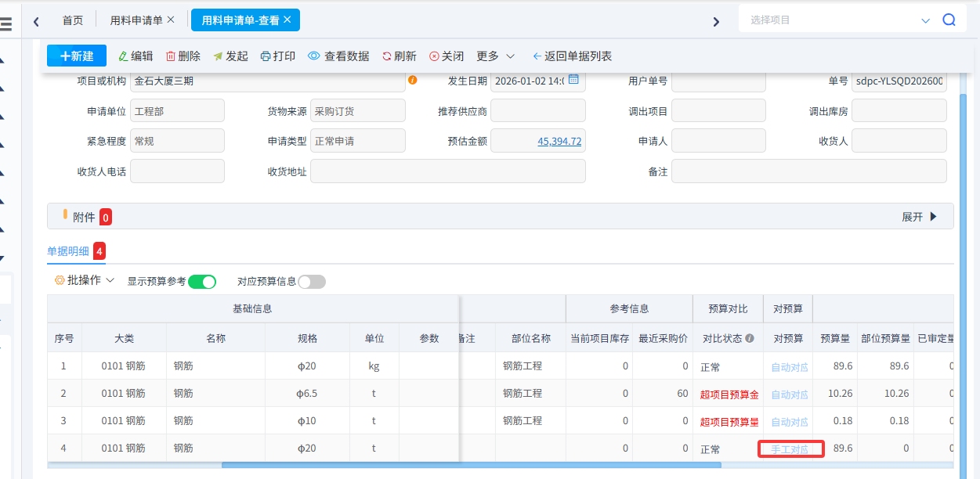Viewport: 980px width, 479px height.
Task: Open the calendar icon in 发生日期
Action: tap(573, 80)
